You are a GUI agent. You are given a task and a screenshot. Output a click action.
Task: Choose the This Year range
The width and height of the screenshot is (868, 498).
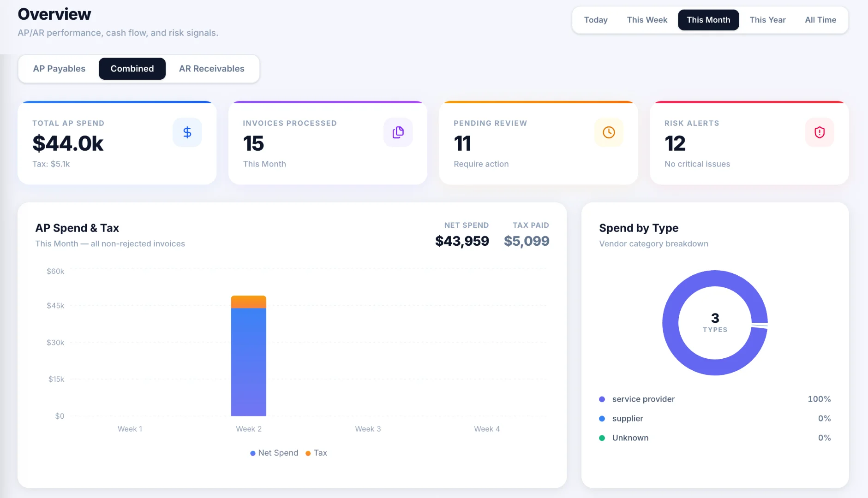pos(767,20)
